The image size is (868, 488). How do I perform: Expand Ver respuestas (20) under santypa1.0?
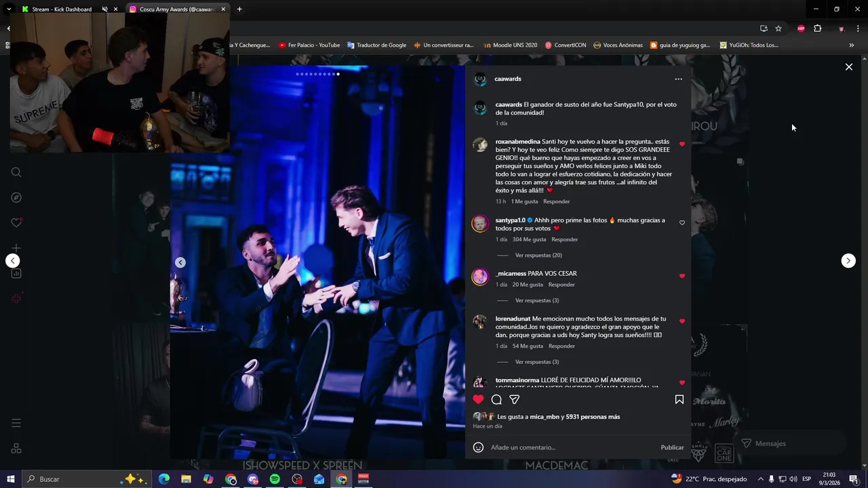(x=538, y=256)
